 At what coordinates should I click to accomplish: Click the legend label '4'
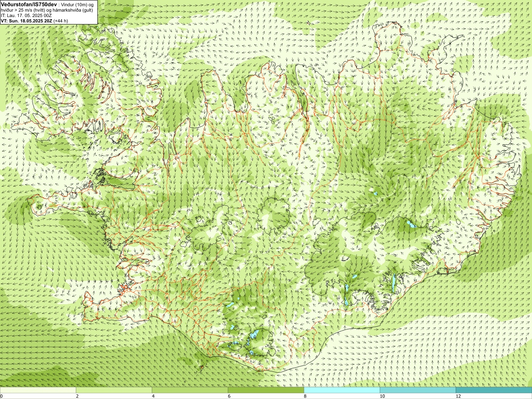tap(153, 396)
